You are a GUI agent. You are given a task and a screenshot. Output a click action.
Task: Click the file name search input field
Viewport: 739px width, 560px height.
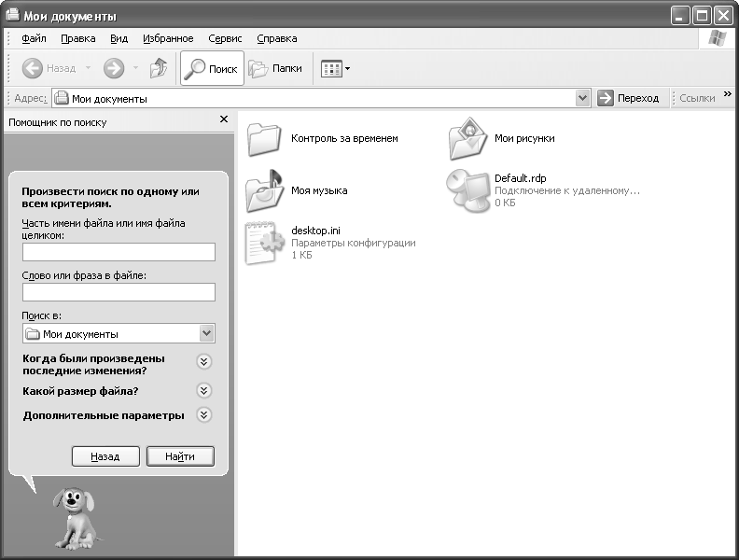coord(119,252)
